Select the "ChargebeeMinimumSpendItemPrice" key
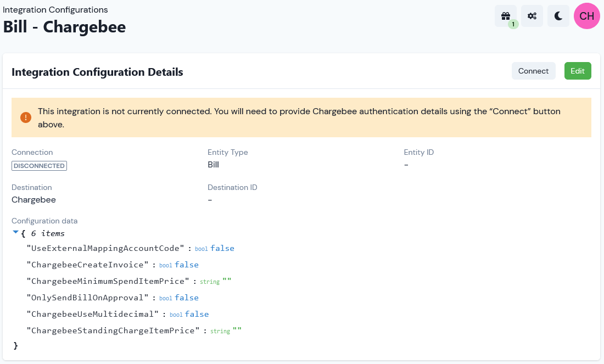 (108, 282)
